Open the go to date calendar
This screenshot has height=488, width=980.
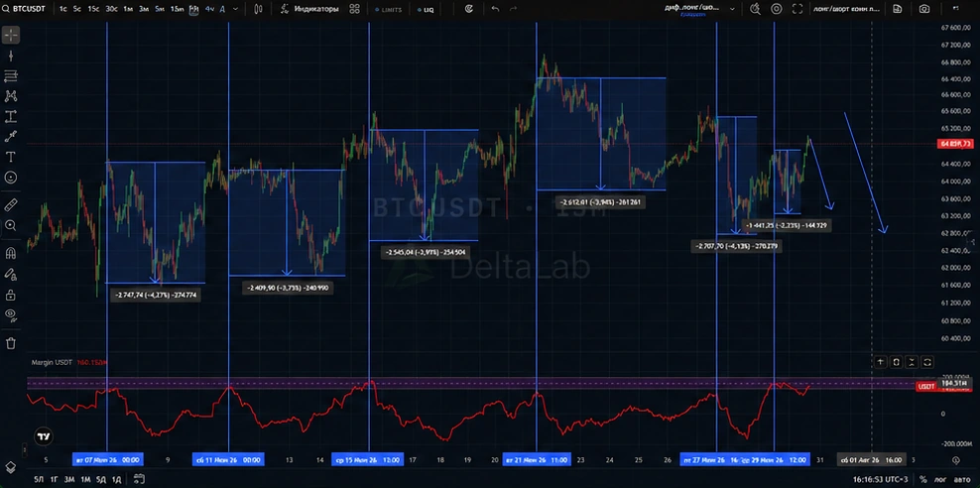[x=139, y=480]
